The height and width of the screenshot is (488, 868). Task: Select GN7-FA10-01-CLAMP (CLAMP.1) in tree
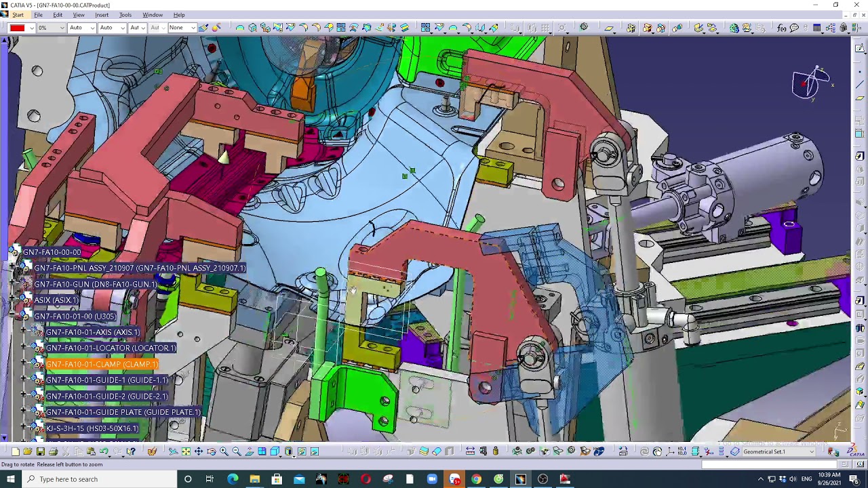point(102,365)
